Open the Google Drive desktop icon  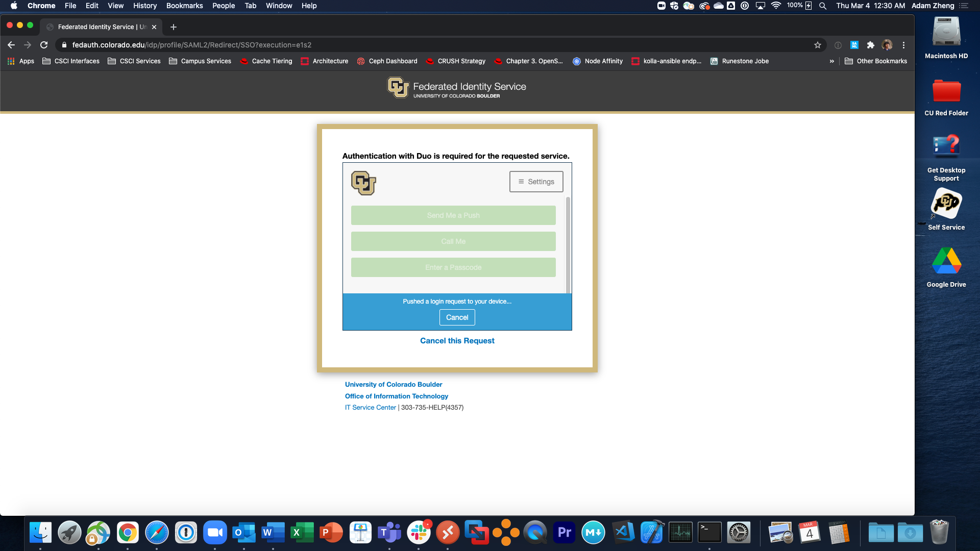pyautogui.click(x=946, y=267)
